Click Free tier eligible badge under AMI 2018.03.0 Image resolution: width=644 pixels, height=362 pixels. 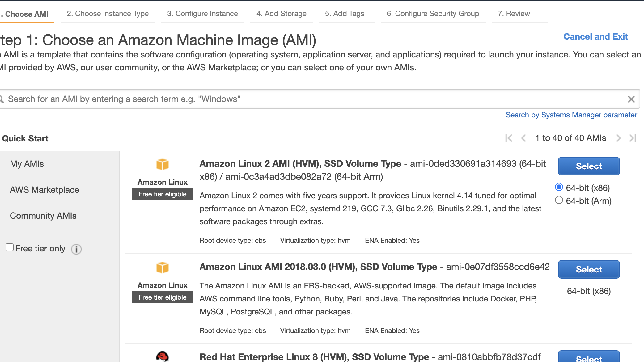[x=163, y=297]
